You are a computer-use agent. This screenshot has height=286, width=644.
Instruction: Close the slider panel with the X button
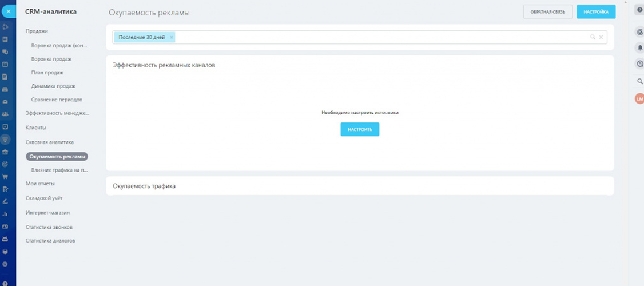click(x=8, y=11)
